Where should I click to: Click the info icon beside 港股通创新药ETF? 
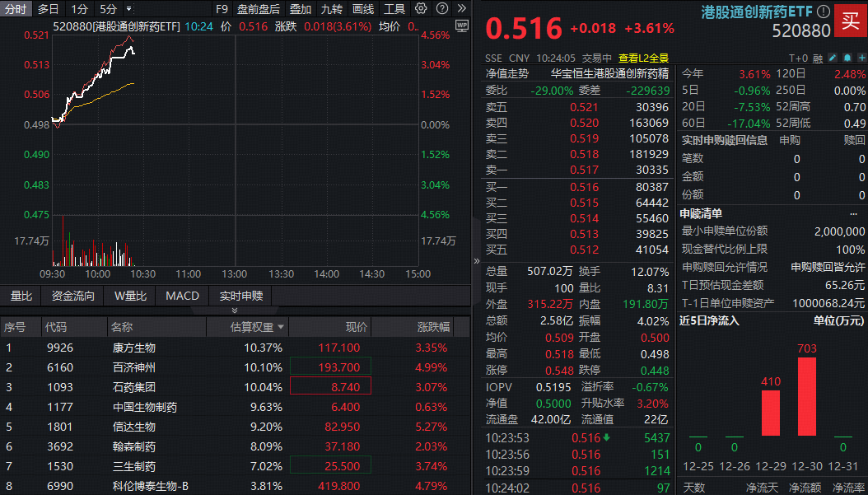(823, 12)
